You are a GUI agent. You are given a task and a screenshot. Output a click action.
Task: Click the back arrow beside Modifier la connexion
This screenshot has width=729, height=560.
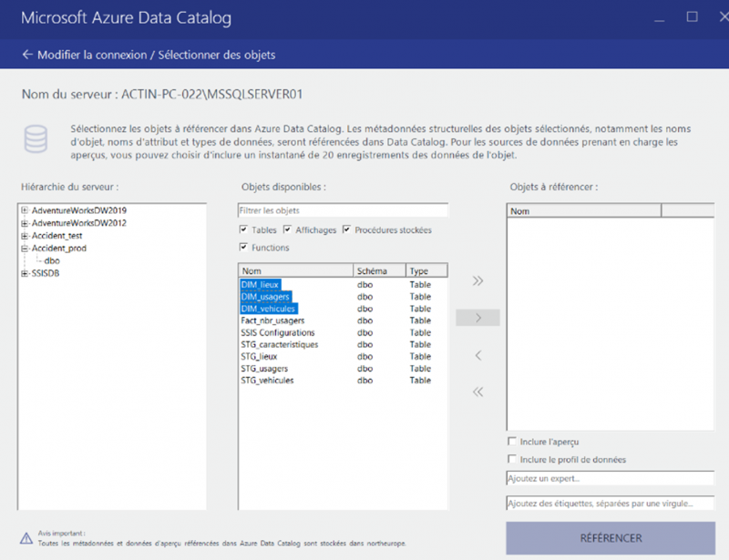(x=26, y=54)
